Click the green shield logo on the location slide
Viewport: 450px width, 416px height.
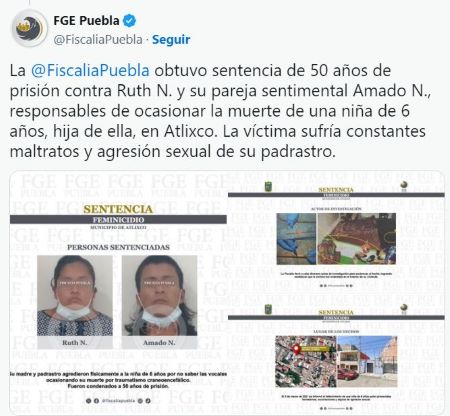(x=268, y=309)
